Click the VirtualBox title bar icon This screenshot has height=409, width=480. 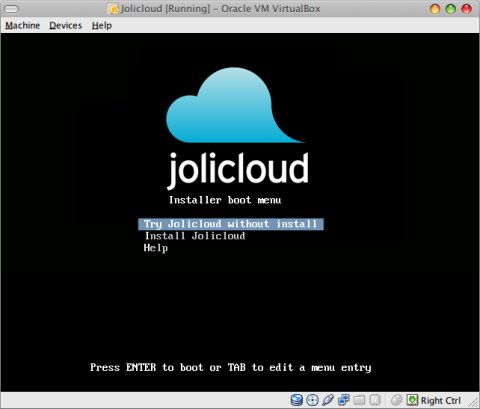click(x=113, y=9)
